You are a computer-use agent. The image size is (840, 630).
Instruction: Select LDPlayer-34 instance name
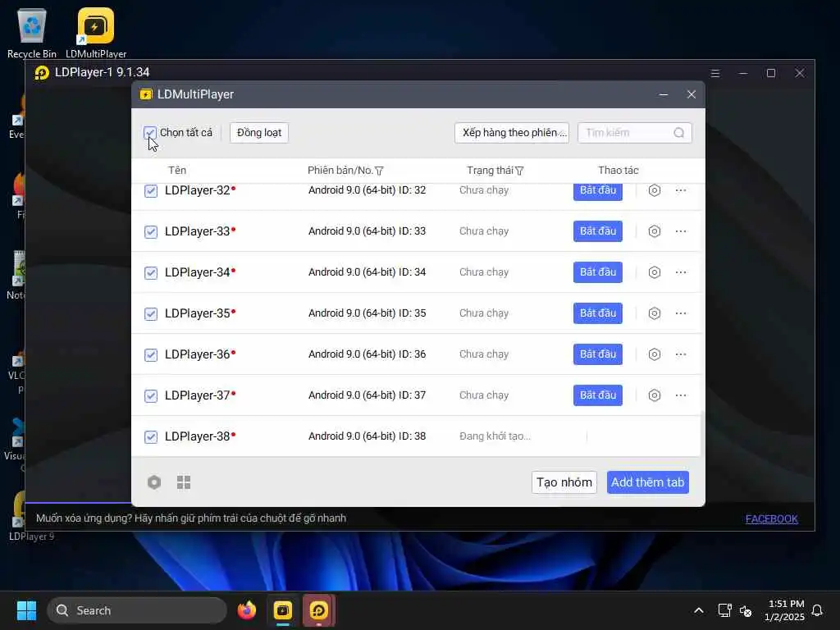[x=197, y=272]
